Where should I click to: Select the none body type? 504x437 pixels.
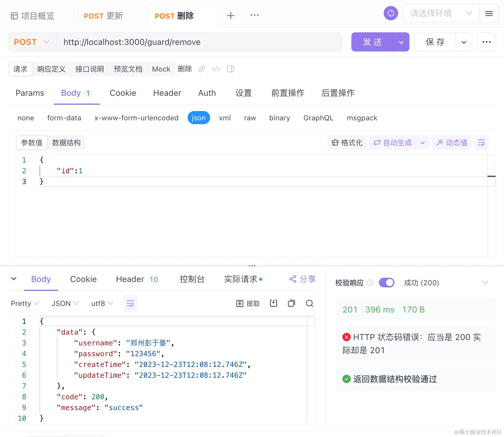(26, 118)
